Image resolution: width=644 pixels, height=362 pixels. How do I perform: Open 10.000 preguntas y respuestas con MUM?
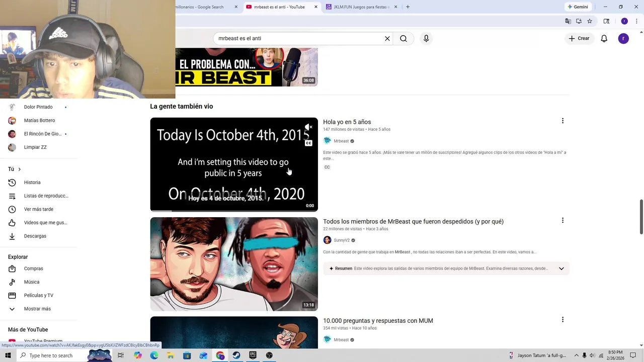(x=378, y=321)
